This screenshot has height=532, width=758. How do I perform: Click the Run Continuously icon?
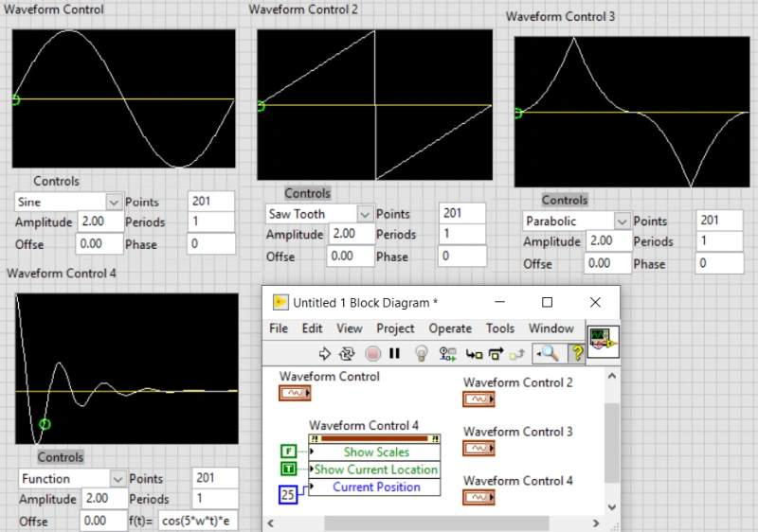pos(347,354)
